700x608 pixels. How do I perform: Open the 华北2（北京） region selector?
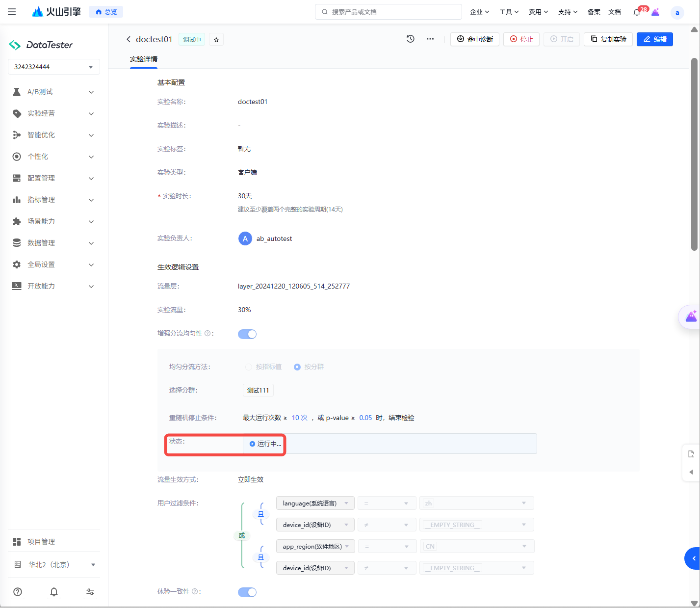point(54,565)
